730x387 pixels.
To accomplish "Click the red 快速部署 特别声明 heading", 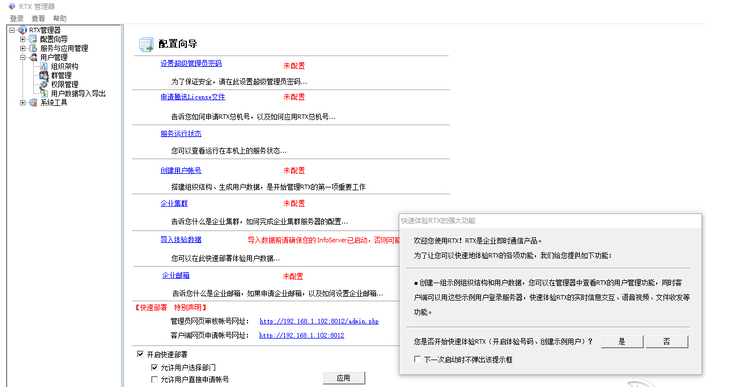I will 170,308.
